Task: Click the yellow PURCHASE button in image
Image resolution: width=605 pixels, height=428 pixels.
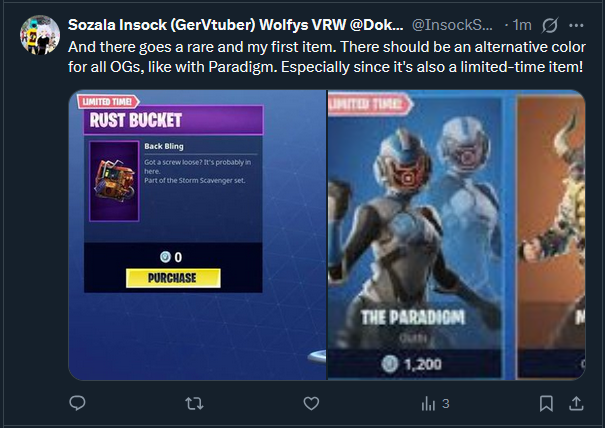Action: (x=173, y=278)
